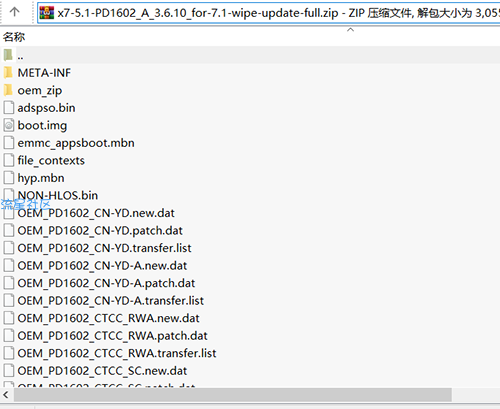This screenshot has height=409, width=500.
Task: Select OEM_PD1602_CTCC_SC.new.dat file
Action: pyautogui.click(x=102, y=371)
